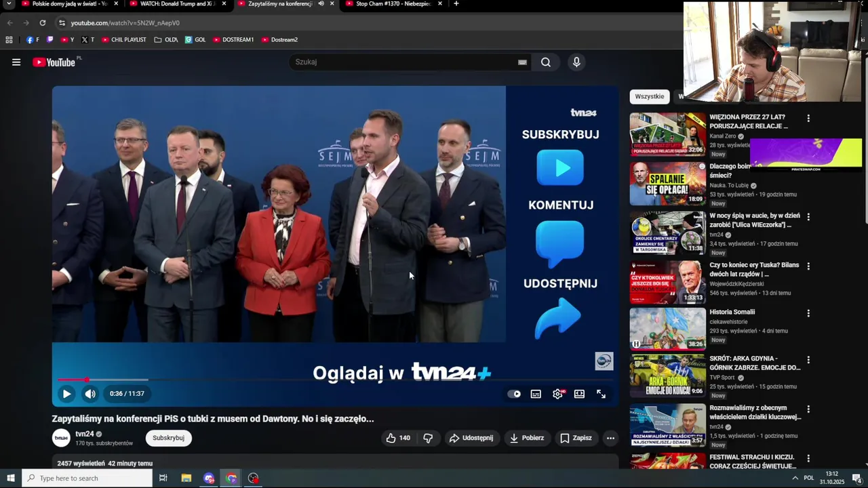Viewport: 868px width, 488px height.
Task: Open the tvn24 channel name link
Action: (x=85, y=434)
